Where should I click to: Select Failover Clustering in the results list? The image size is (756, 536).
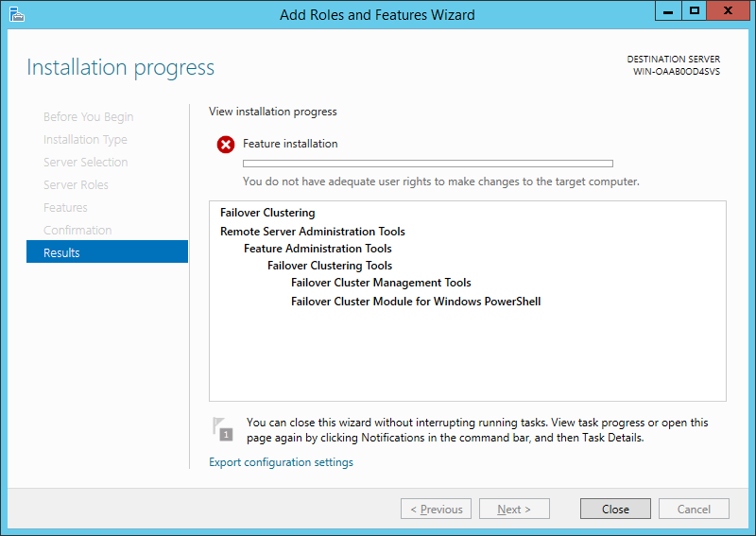(267, 213)
